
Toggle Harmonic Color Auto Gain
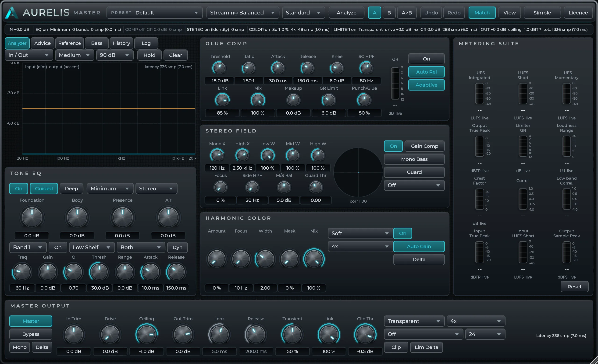(x=419, y=246)
